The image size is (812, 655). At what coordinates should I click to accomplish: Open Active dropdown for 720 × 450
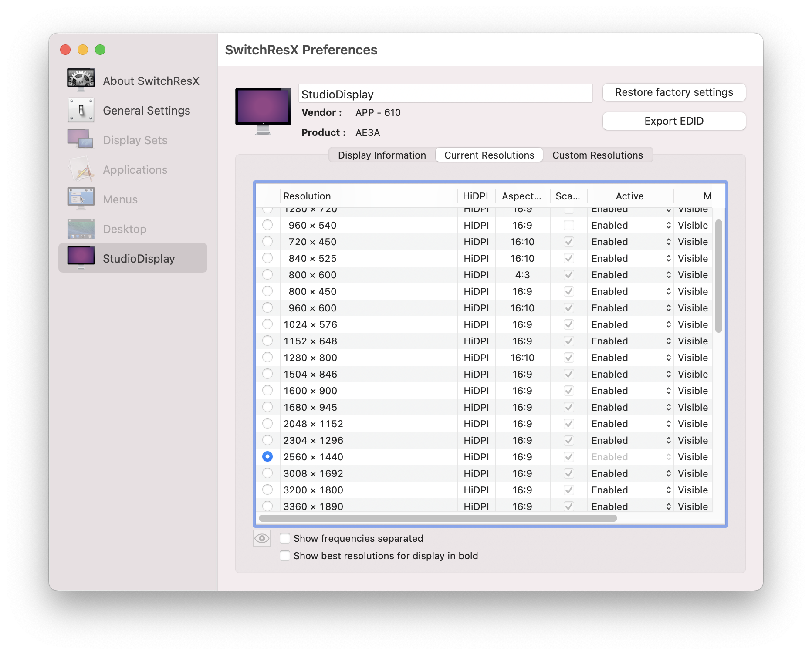pos(631,242)
